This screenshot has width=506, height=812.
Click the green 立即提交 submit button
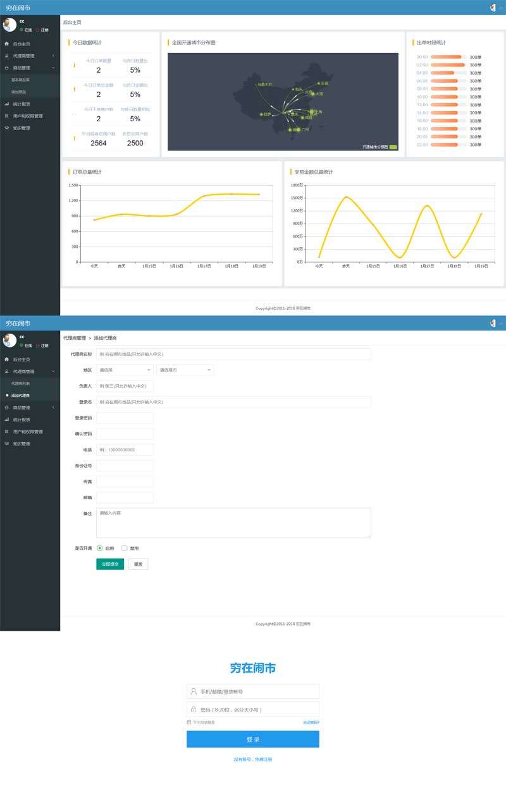(x=110, y=564)
